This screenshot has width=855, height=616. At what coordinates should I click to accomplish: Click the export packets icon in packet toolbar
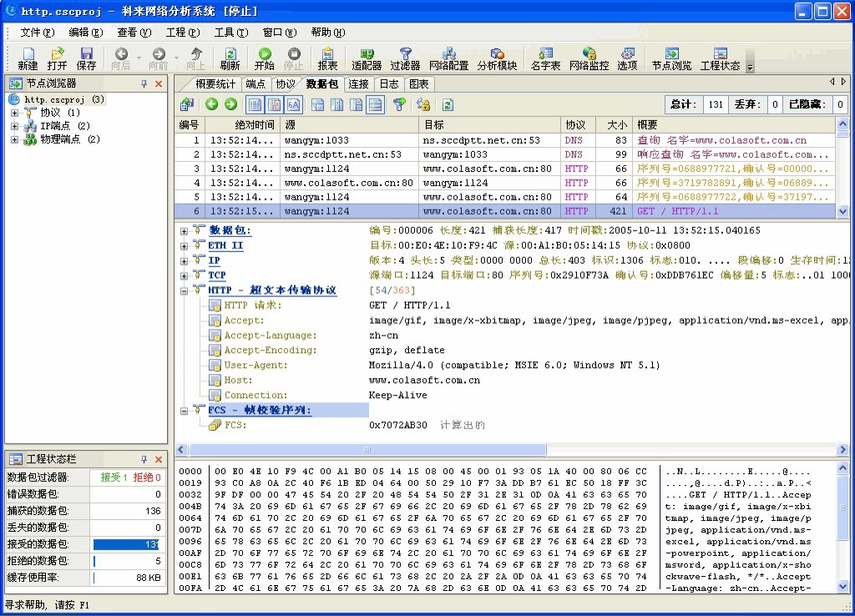(x=187, y=104)
